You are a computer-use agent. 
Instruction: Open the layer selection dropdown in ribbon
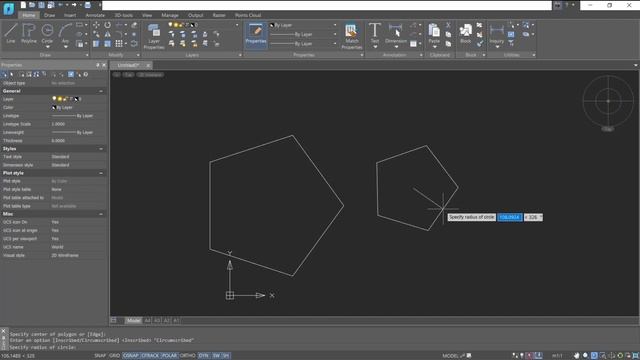[236, 25]
